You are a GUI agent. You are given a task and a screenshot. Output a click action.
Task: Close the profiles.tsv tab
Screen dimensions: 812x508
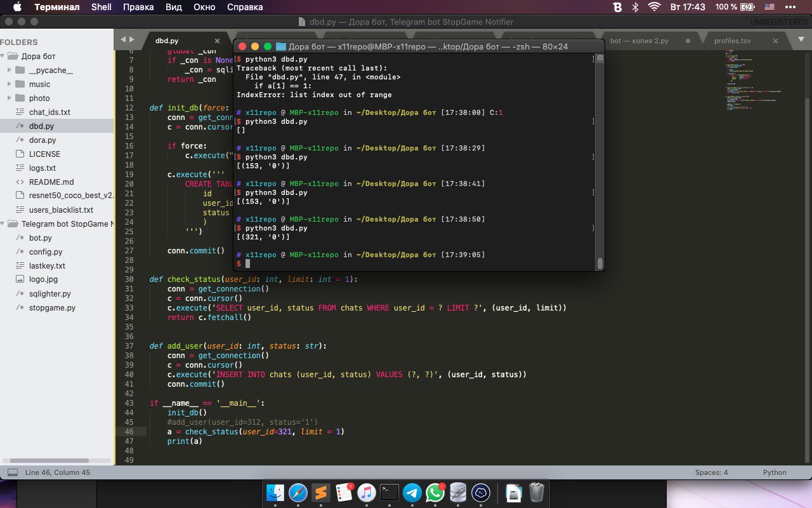point(775,41)
